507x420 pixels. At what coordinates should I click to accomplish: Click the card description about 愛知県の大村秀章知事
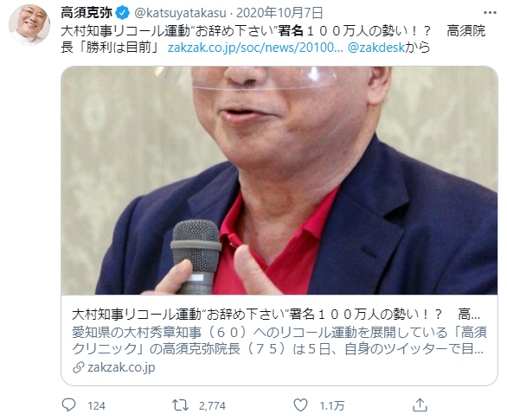coord(279,340)
